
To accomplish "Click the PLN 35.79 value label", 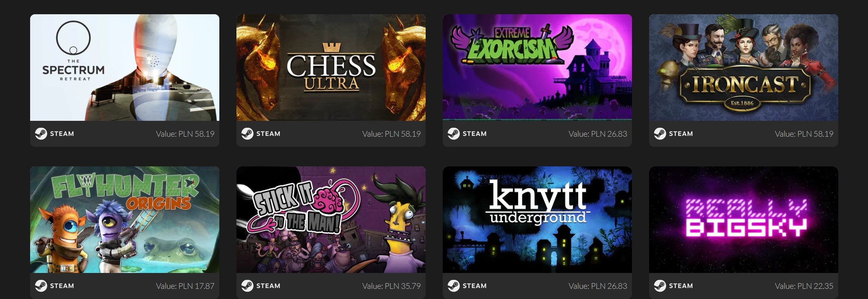I will 391,286.
